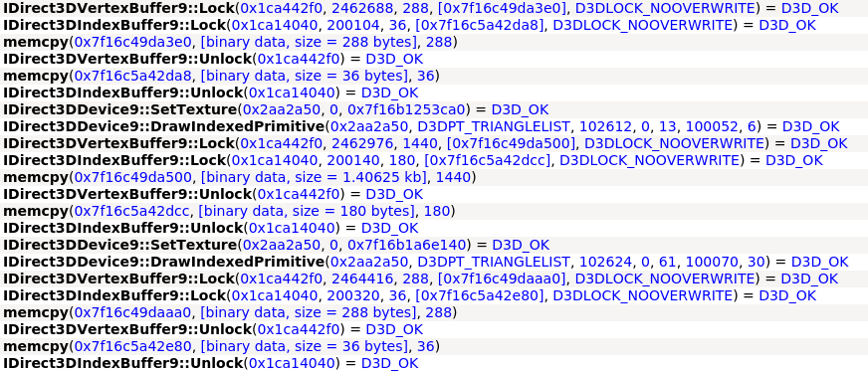Select DrawIndexedPrimitive call with base vertex 102612
The image size is (868, 372).
click(x=421, y=126)
